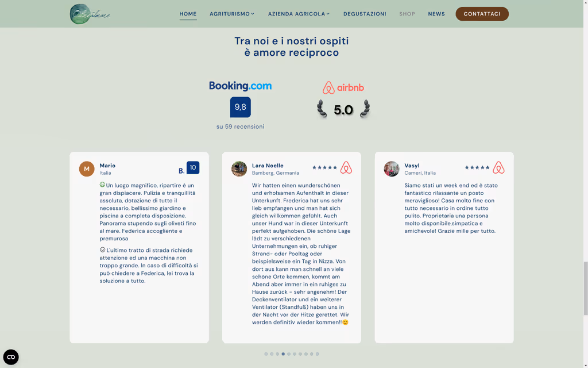Click the 9,8 Booking.com score badge
This screenshot has height=368, width=588.
(240, 107)
